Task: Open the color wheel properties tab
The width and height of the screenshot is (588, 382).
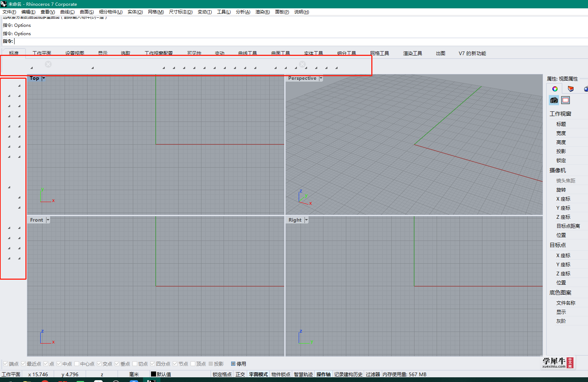Action: coord(555,89)
